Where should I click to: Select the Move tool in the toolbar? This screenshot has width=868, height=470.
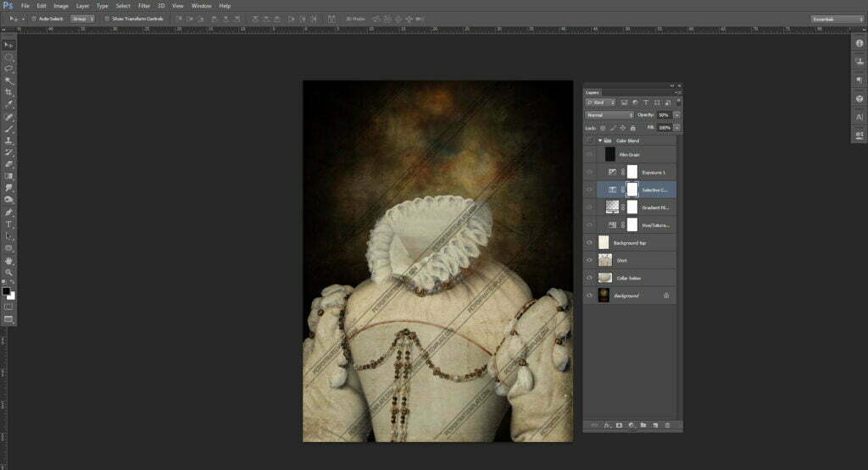pyautogui.click(x=8, y=44)
